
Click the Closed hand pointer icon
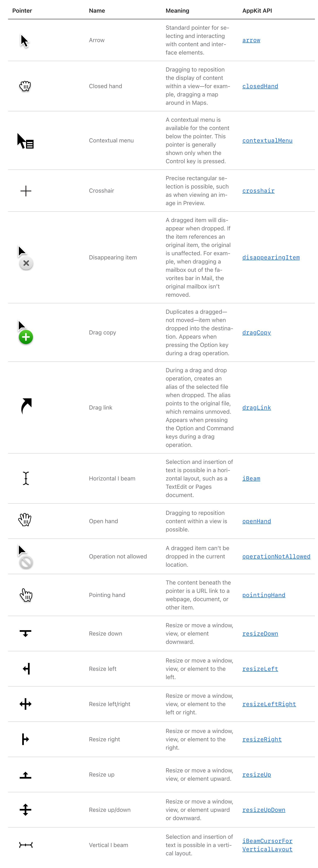25,86
